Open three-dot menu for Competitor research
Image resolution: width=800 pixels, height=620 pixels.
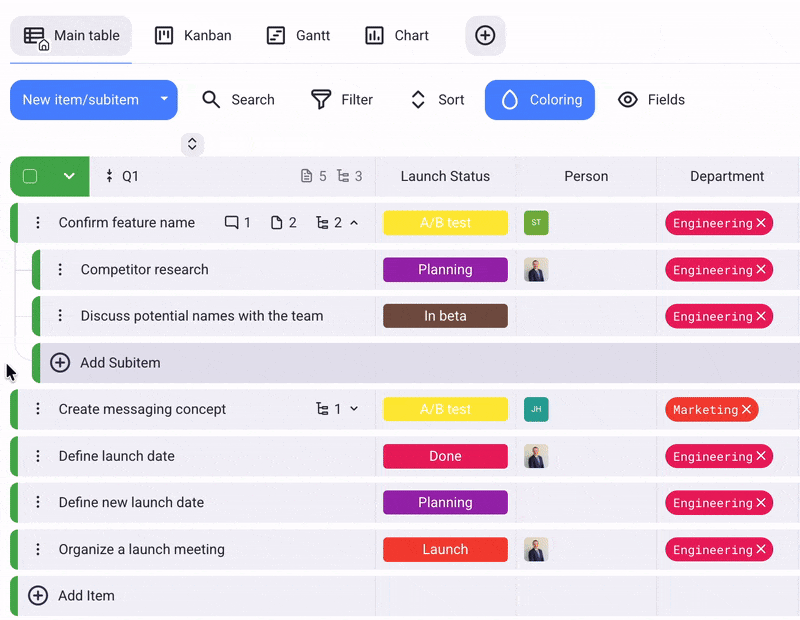(60, 270)
